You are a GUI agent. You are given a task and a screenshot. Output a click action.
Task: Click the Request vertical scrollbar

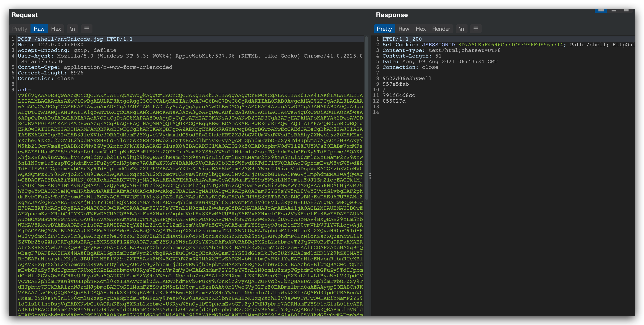[x=367, y=118]
